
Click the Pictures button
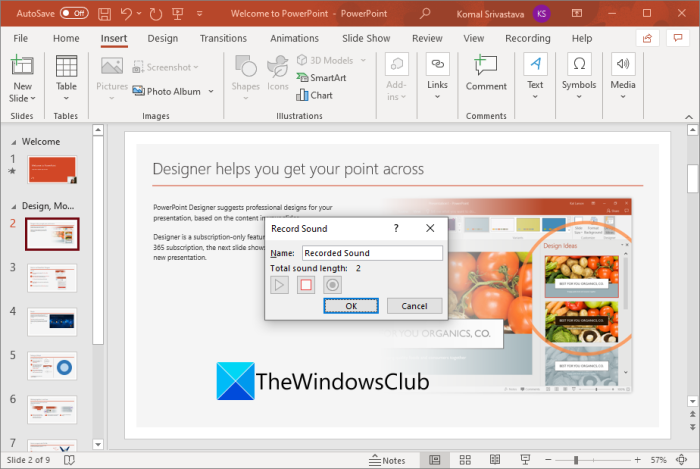(112, 78)
